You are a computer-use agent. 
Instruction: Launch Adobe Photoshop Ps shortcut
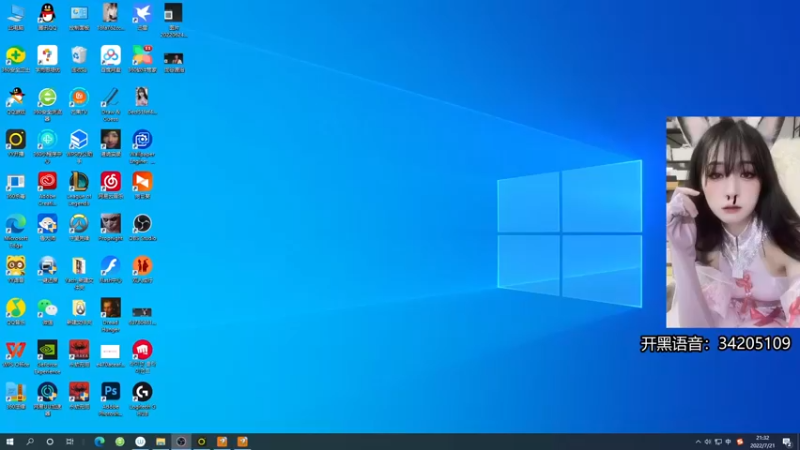(111, 399)
